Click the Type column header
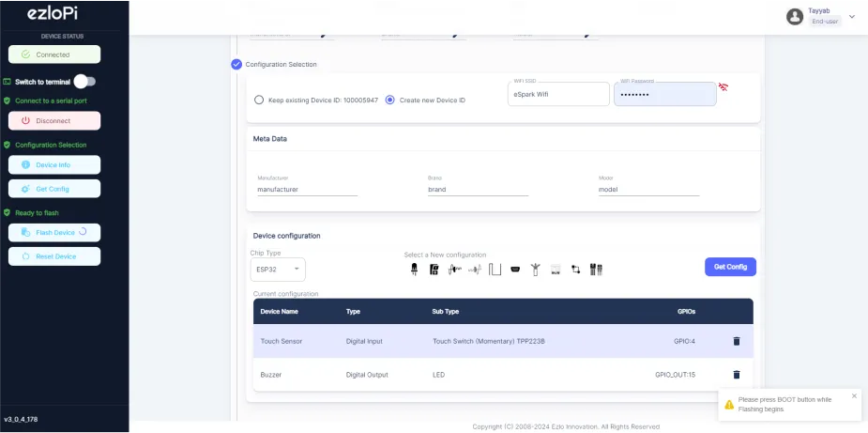 coord(353,312)
